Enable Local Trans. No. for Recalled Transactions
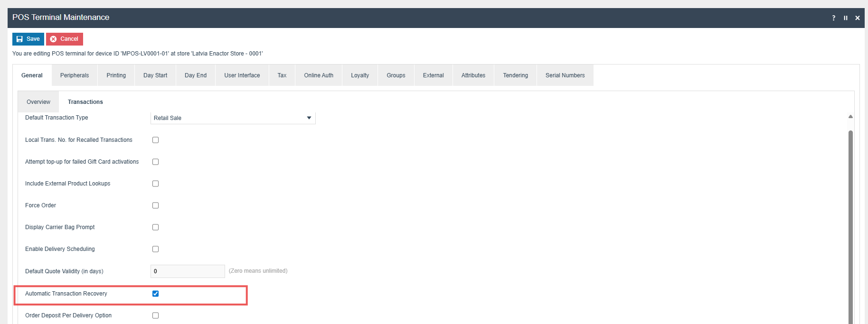Viewport: 868px width, 324px height. [155, 140]
